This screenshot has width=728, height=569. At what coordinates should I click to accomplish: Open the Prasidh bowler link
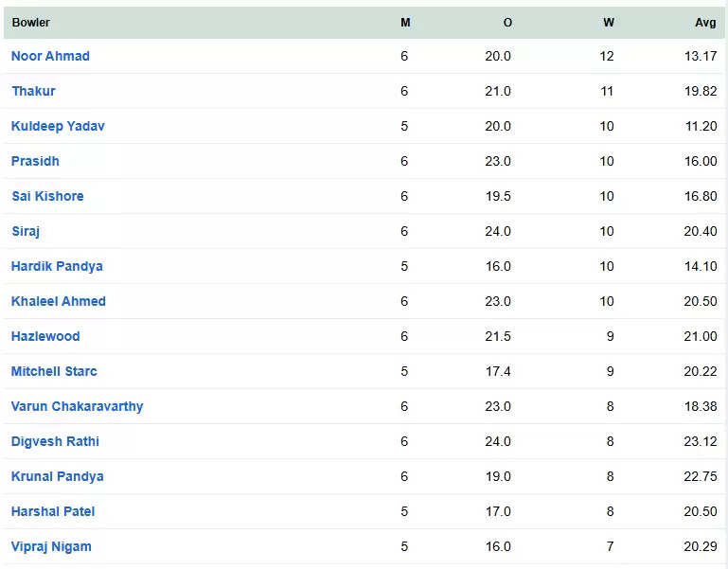point(35,161)
